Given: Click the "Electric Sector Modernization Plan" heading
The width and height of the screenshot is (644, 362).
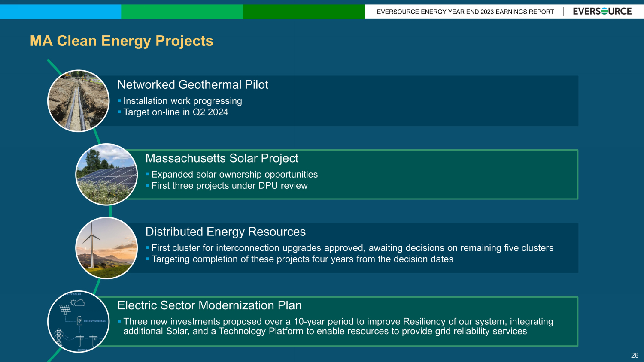Looking at the screenshot, I should coord(210,305).
